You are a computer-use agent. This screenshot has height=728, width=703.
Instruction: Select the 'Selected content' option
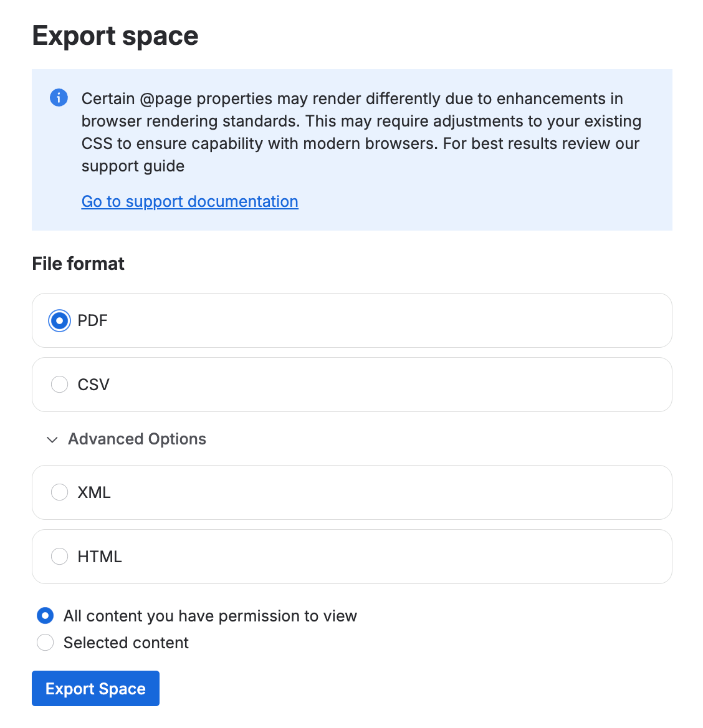[45, 642]
